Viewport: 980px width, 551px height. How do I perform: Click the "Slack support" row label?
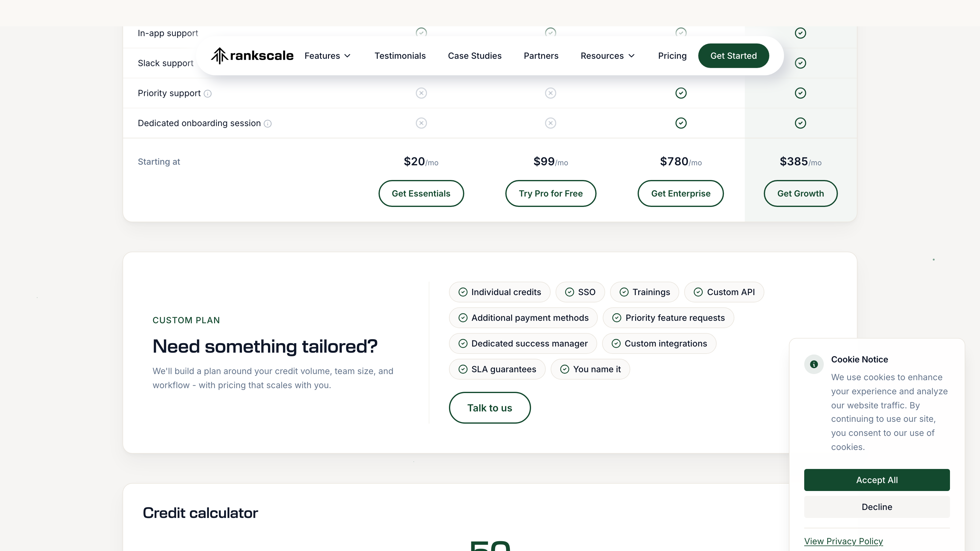(x=165, y=63)
